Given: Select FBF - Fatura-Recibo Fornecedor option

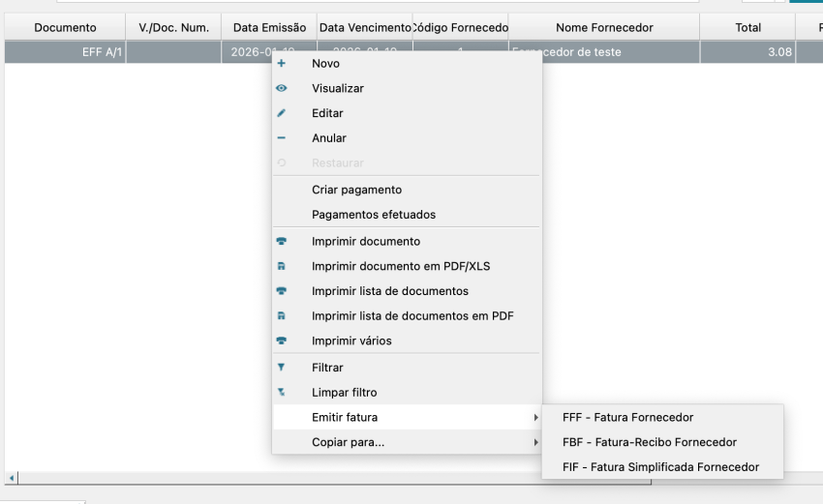Looking at the screenshot, I should (649, 442).
